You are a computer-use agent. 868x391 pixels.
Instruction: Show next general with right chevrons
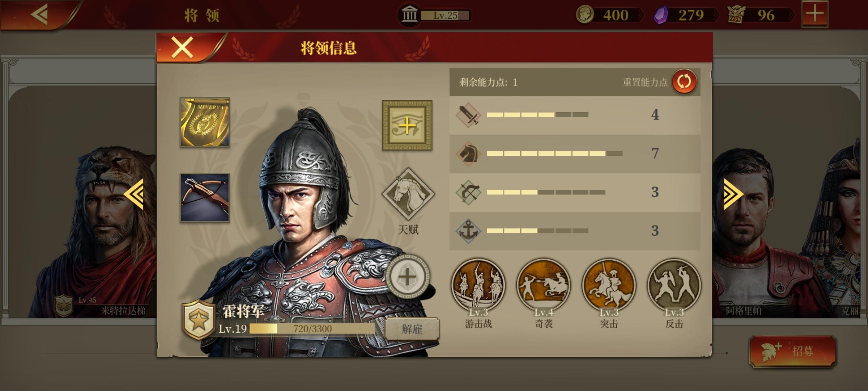tap(733, 194)
